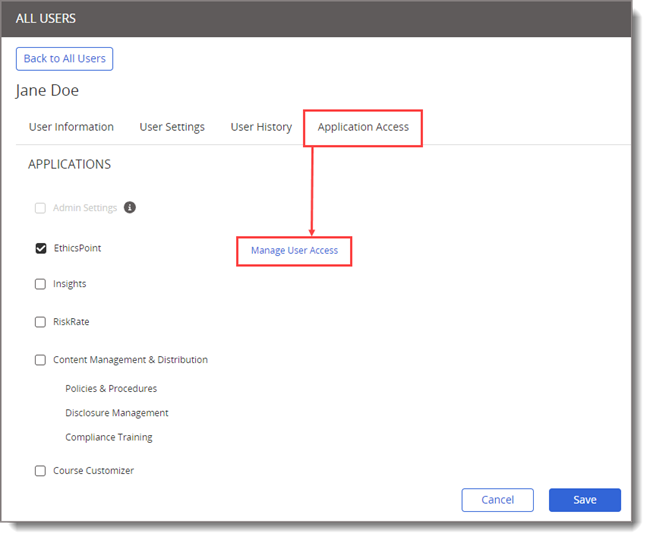Open the Manage User Access link

(294, 250)
